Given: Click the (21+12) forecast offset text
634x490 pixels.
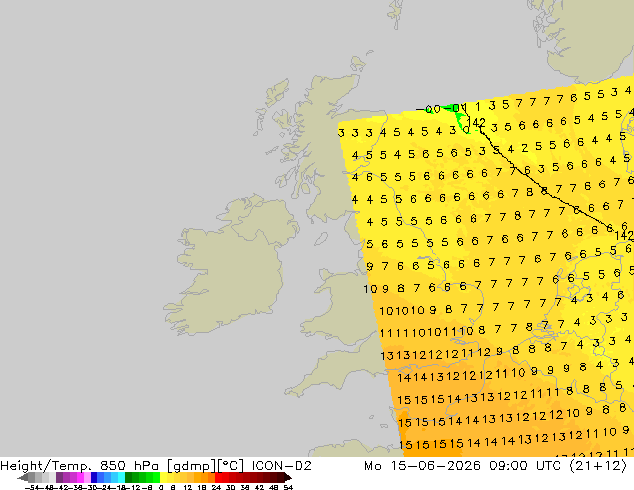Looking at the screenshot, I should (x=598, y=466).
